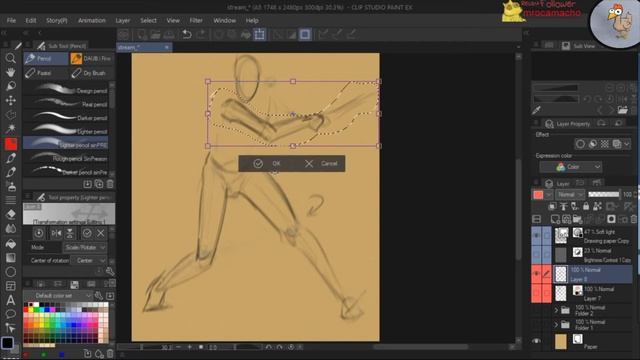Open the Mode Scale/Rotate dropdown
Screen dimensions: 640x360
click(85, 247)
